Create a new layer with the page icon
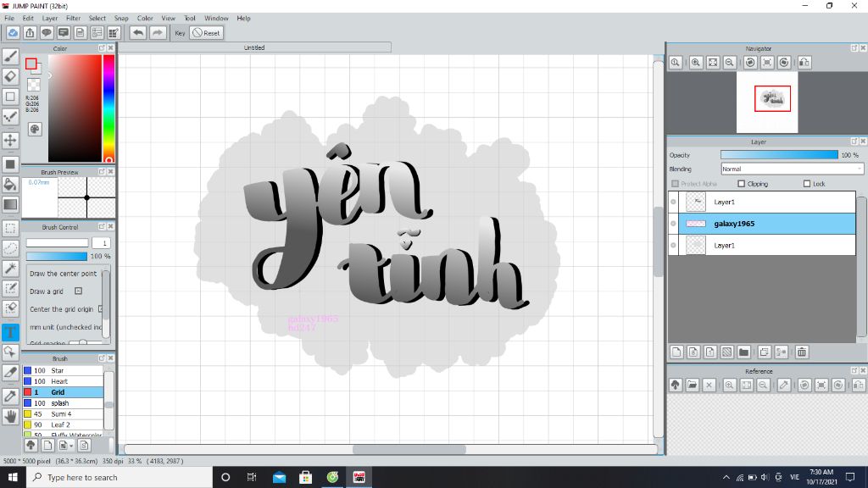The width and height of the screenshot is (868, 488). (x=676, y=352)
